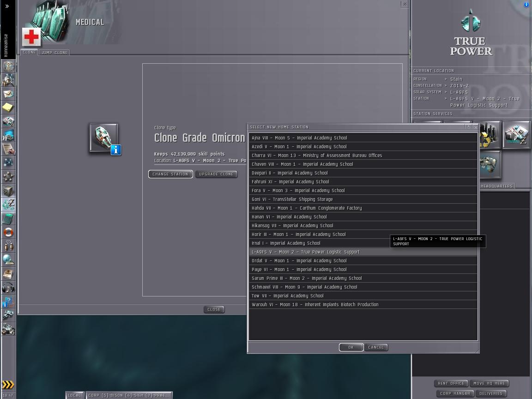Open the jukebox headphones icon
The width and height of the screenshot is (532, 399).
click(x=8, y=288)
